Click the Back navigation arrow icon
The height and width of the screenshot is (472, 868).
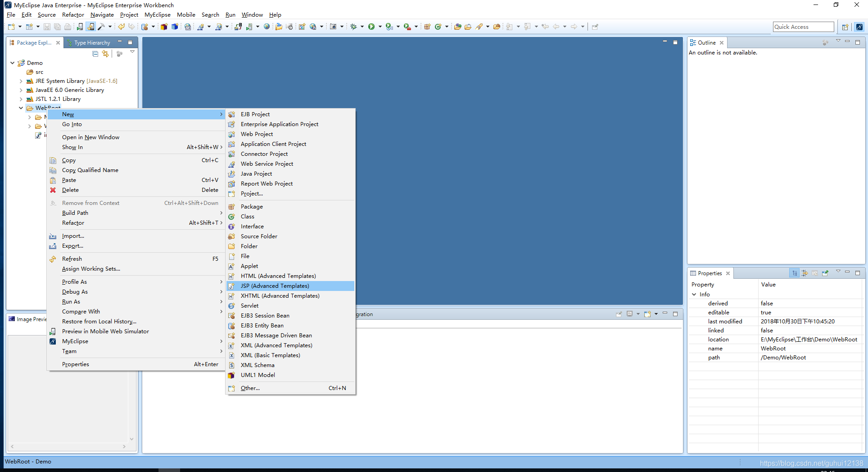[x=556, y=27]
